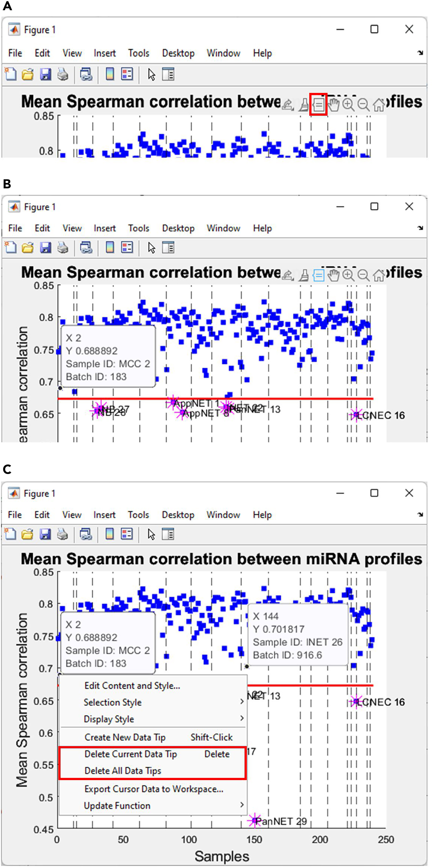Toggle Edit Plot arrow in panel C toolbar

(151, 534)
